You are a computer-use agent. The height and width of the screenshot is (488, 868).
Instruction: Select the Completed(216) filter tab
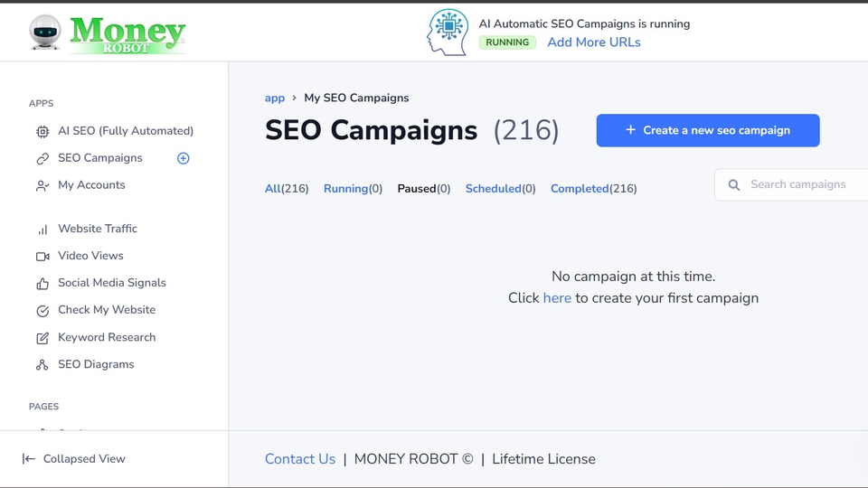click(x=594, y=189)
